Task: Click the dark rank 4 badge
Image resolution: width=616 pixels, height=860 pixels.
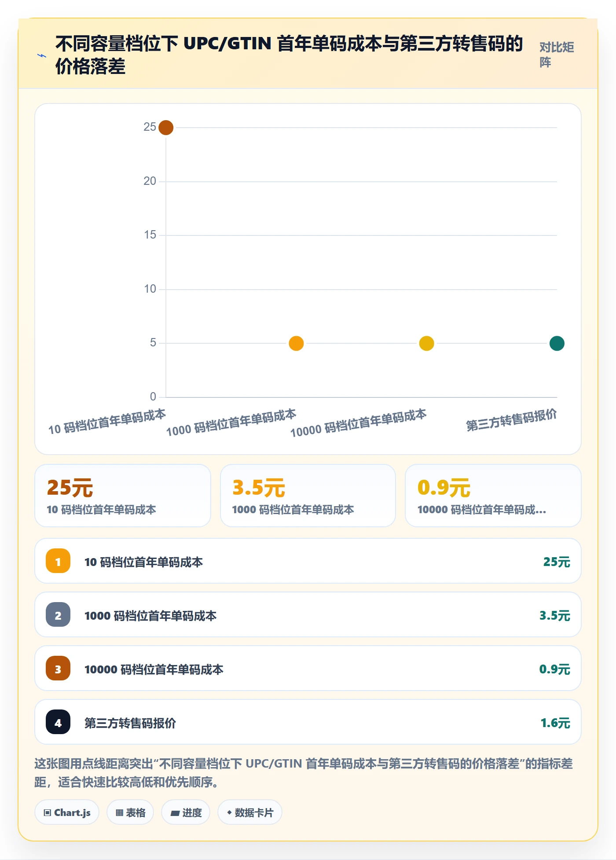Action: click(58, 722)
